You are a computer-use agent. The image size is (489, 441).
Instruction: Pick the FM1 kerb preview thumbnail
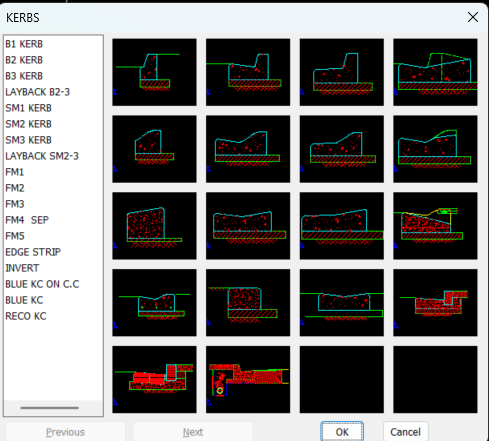154,226
